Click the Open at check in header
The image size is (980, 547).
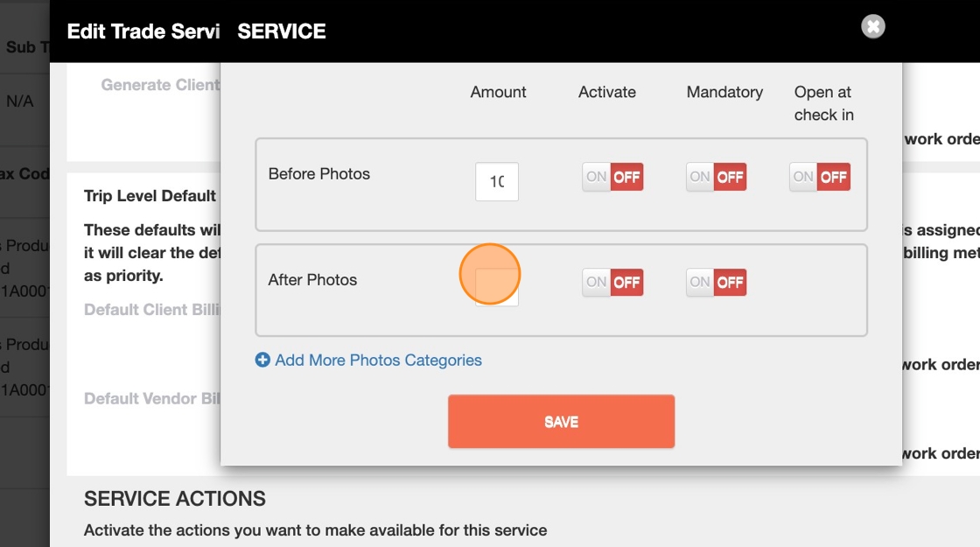click(823, 103)
